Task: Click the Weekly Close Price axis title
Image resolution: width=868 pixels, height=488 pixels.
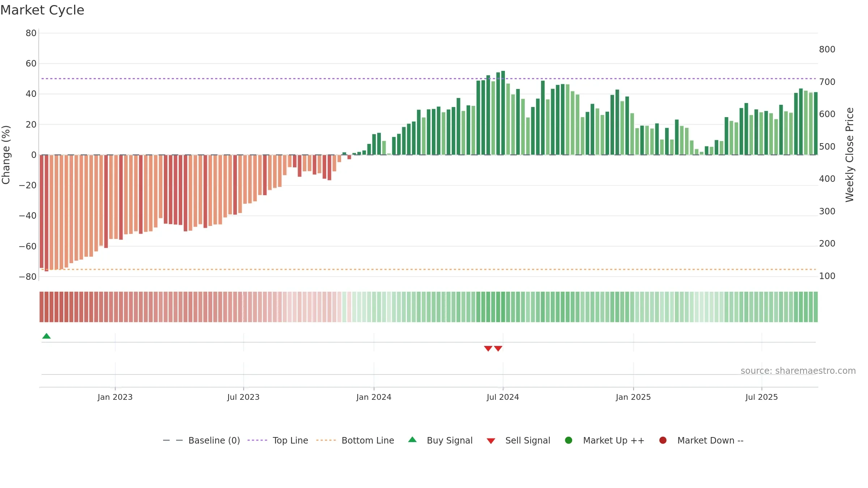Action: [x=850, y=155]
